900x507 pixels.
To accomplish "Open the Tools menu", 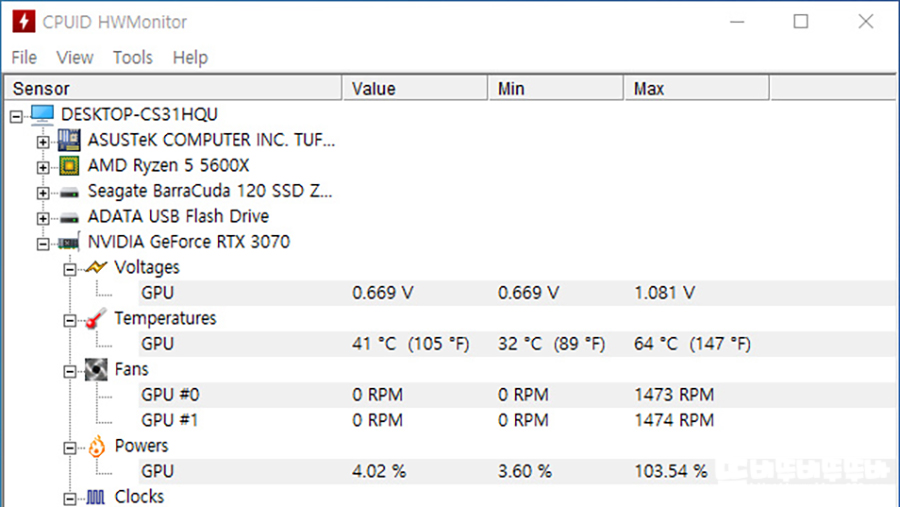I will [x=133, y=57].
